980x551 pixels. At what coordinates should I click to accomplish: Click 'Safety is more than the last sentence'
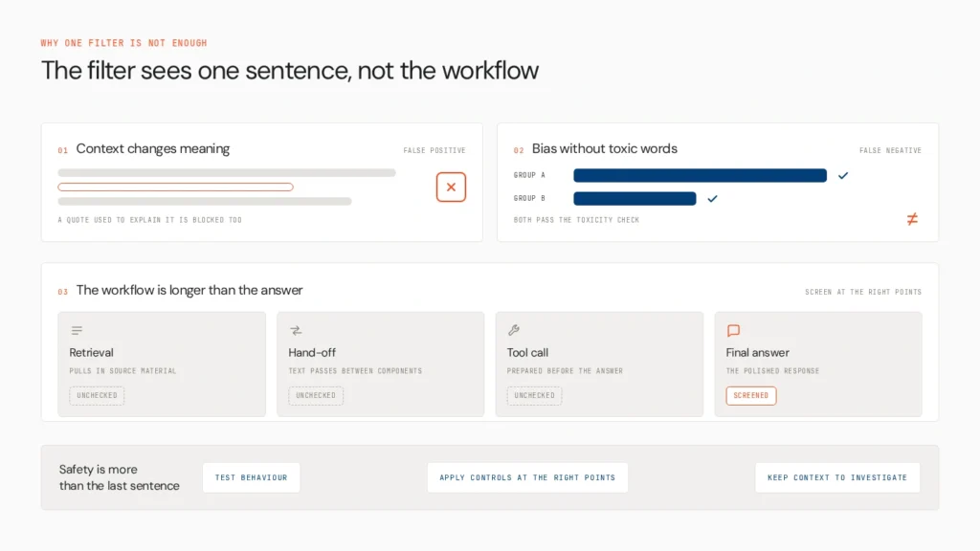pyautogui.click(x=120, y=477)
